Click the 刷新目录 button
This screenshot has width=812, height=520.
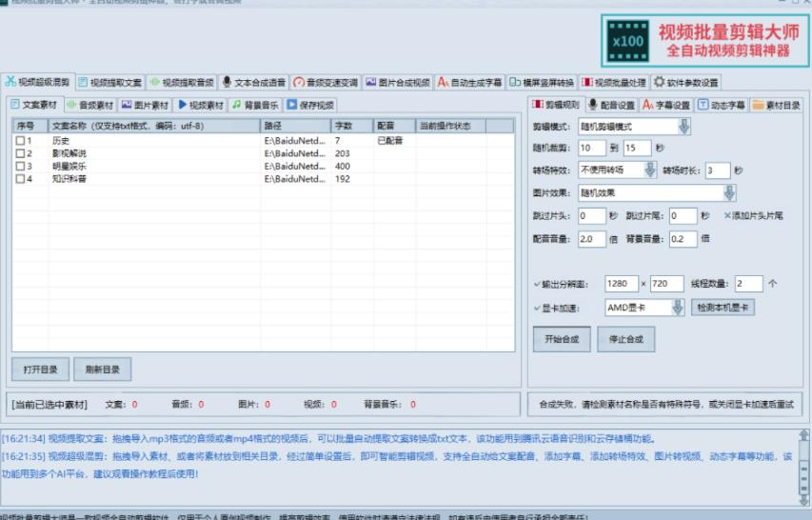[102, 369]
